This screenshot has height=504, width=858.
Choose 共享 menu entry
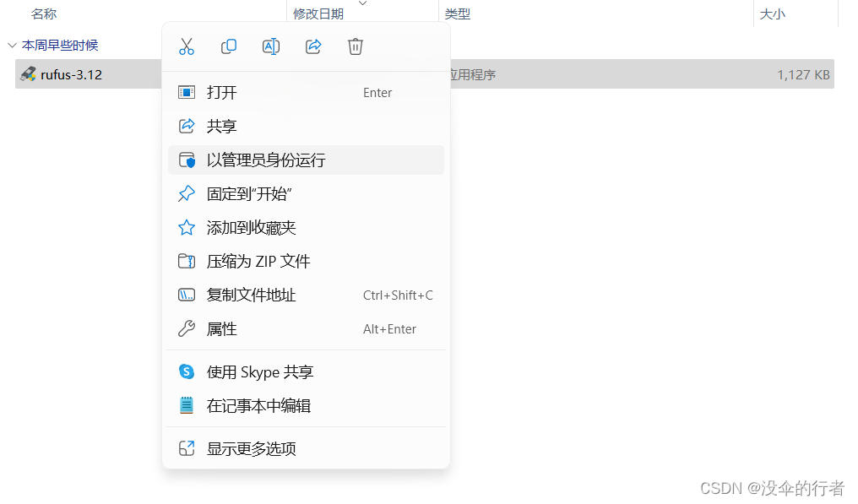click(306, 127)
